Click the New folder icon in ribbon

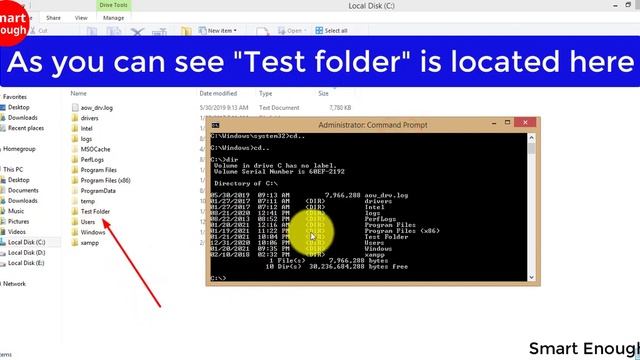pyautogui.click(x=186, y=31)
